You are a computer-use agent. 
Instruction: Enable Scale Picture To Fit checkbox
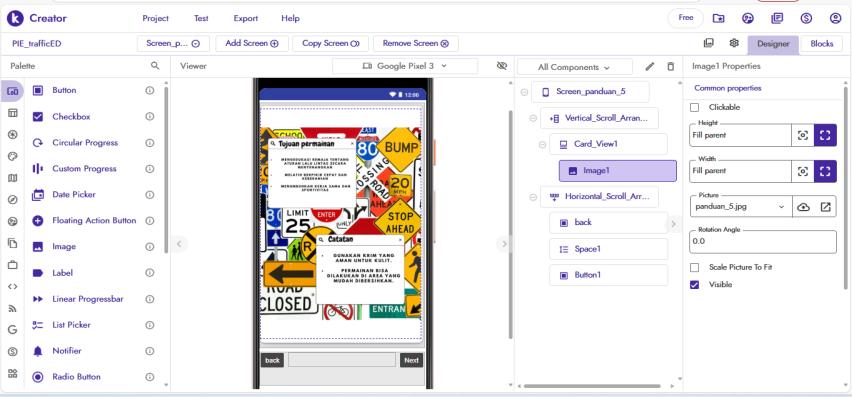(694, 267)
